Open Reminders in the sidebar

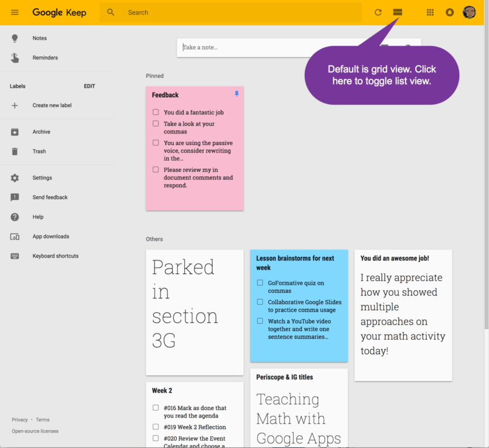[x=45, y=58]
